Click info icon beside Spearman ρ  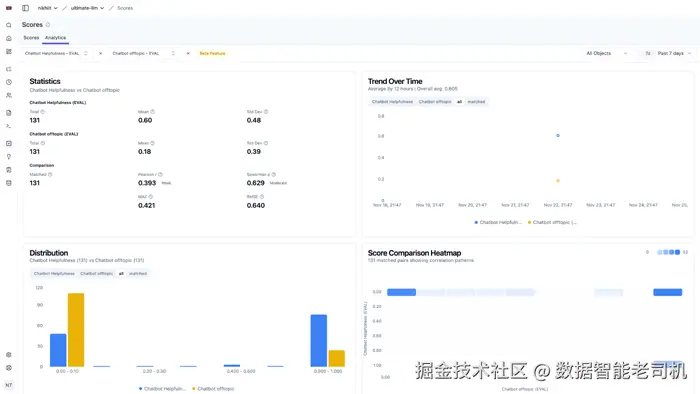(274, 174)
